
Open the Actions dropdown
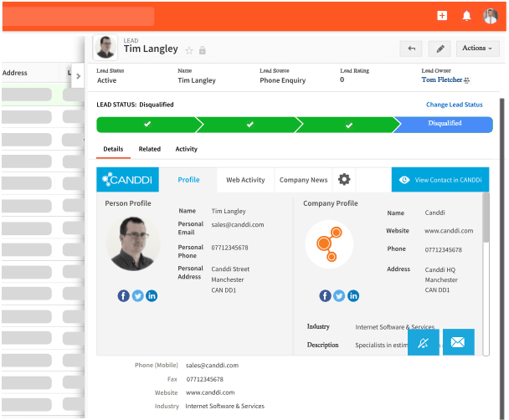[477, 49]
